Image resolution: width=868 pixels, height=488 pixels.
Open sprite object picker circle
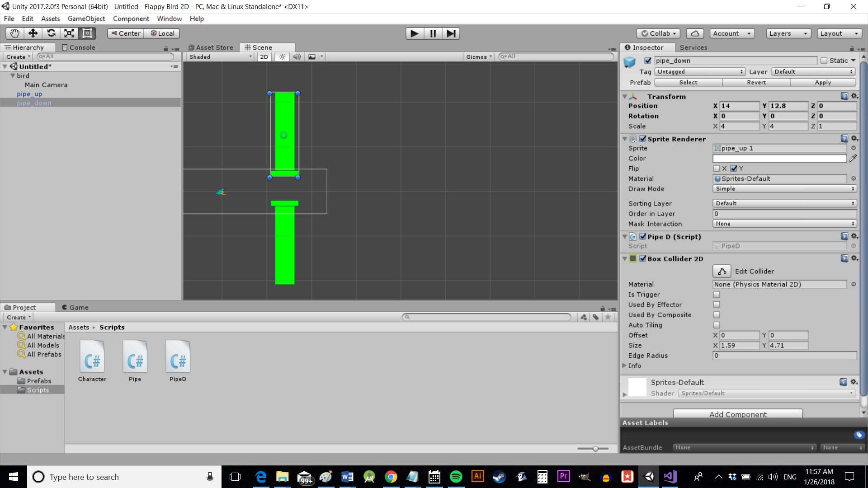point(854,148)
